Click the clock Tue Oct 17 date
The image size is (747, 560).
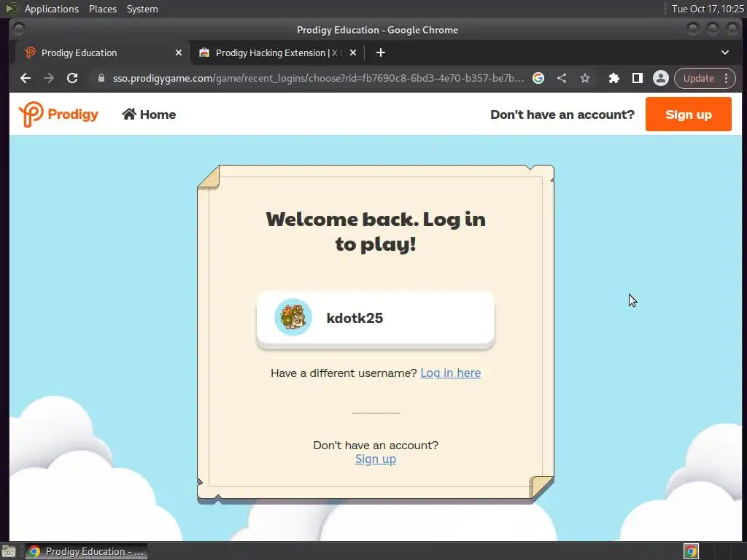(x=708, y=9)
